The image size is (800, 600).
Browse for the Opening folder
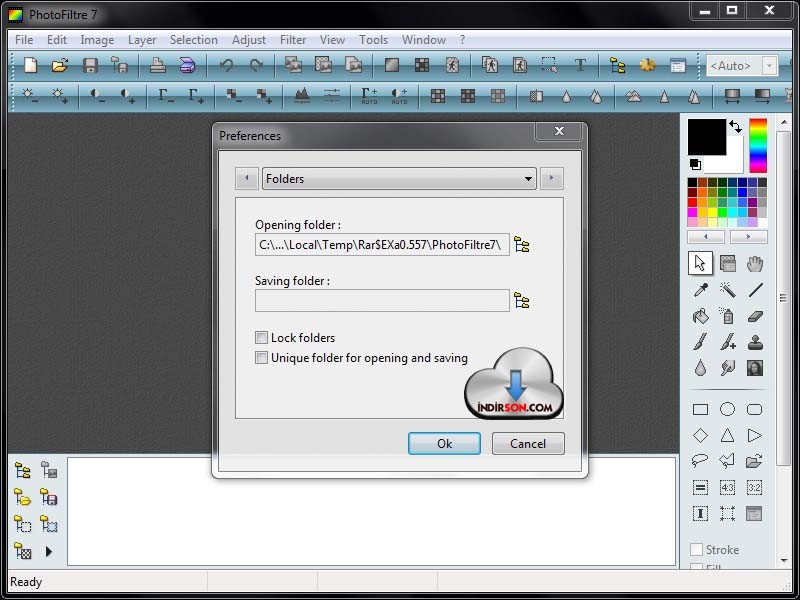(x=521, y=244)
